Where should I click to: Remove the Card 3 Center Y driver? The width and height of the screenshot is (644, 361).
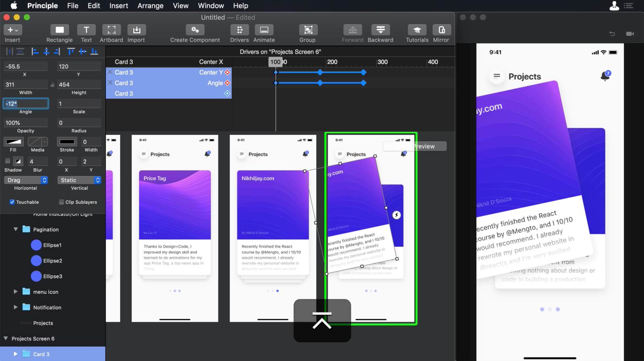coord(110,72)
